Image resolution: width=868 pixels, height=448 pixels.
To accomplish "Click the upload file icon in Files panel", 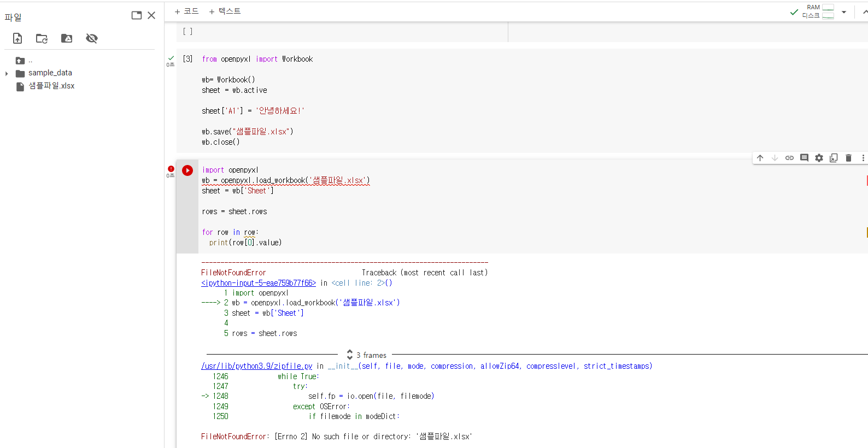I will (x=17, y=38).
